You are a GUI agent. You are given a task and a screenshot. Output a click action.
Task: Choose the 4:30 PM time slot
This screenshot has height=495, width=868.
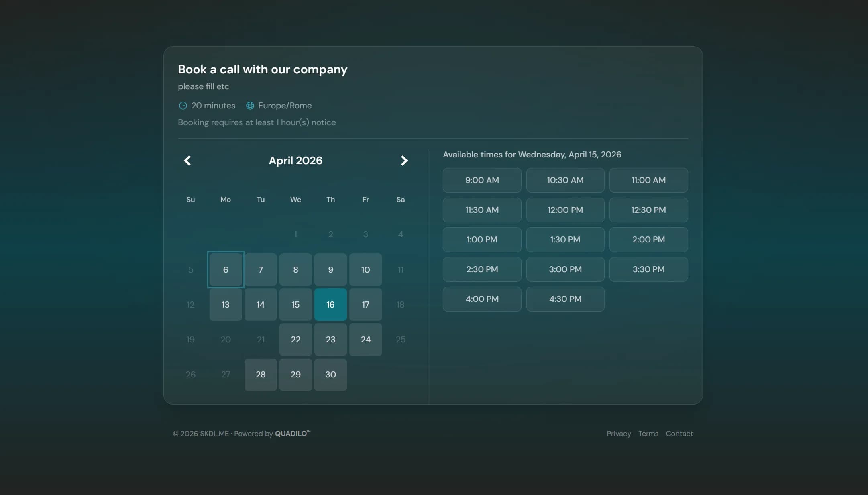click(x=565, y=299)
